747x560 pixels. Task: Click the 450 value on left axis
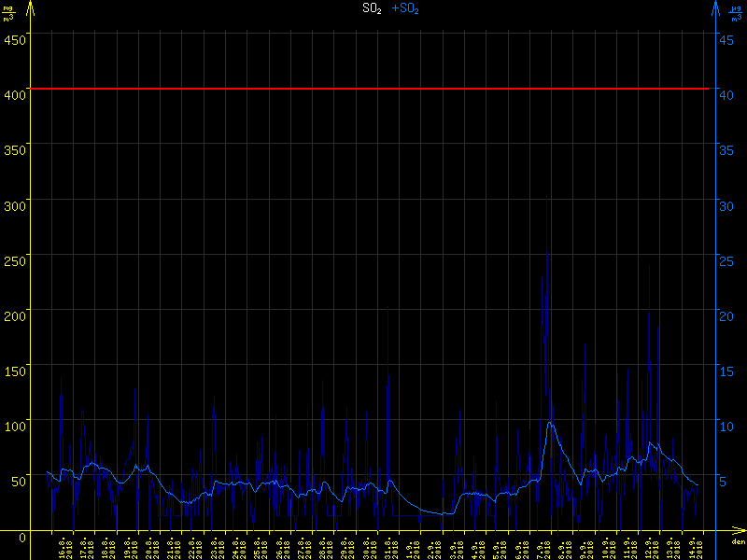coord(14,39)
